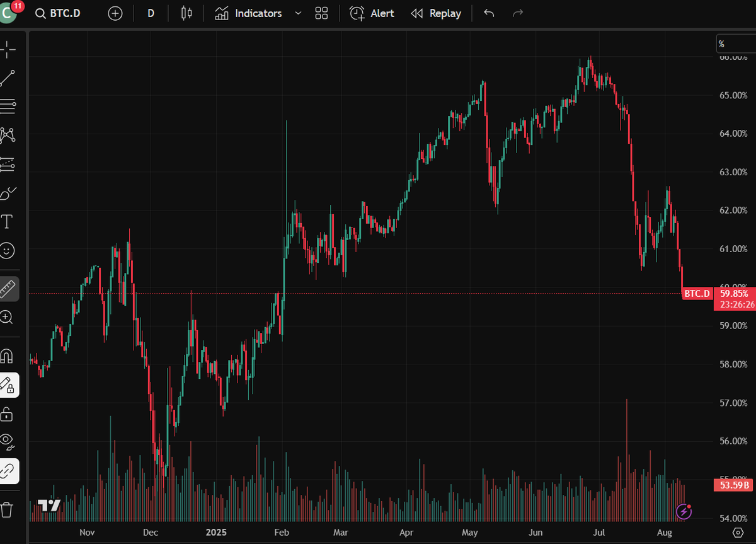
Task: Select the trend line drawing tool
Action: [x=8, y=78]
